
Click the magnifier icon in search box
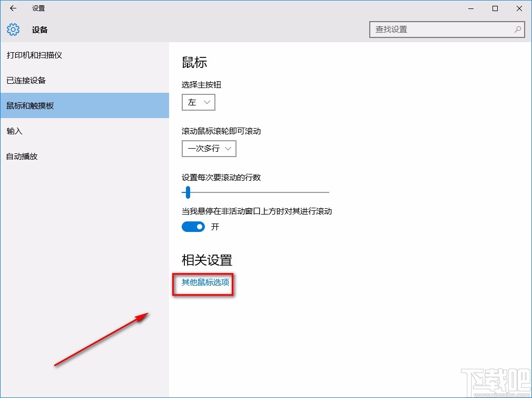pos(518,30)
